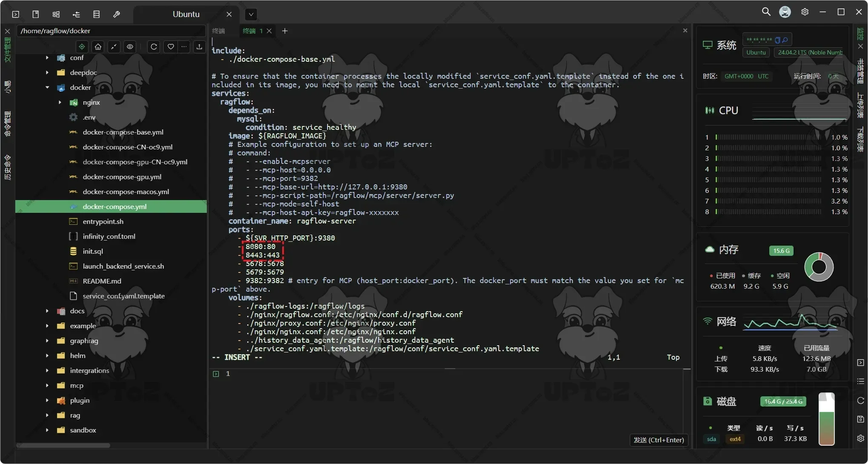Open the 书签管理 bookmark manager side tab
This screenshot has height=464, width=868.
click(860, 71)
